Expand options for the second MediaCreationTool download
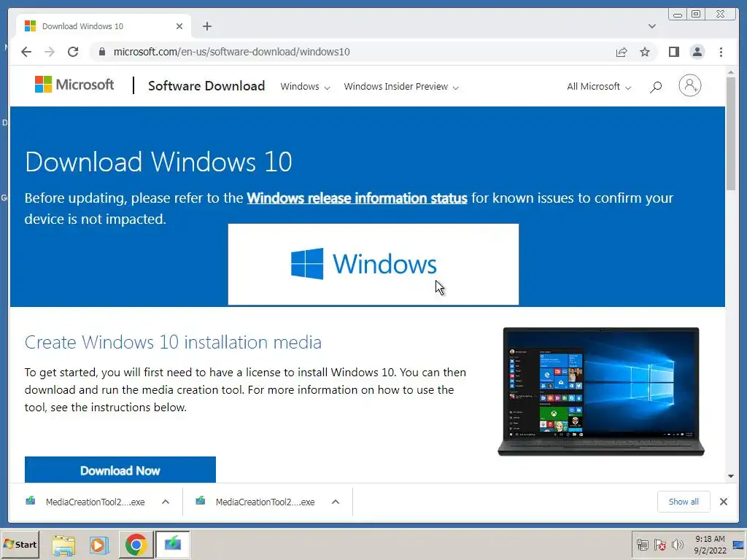This screenshot has height=560, width=747. coord(336,502)
